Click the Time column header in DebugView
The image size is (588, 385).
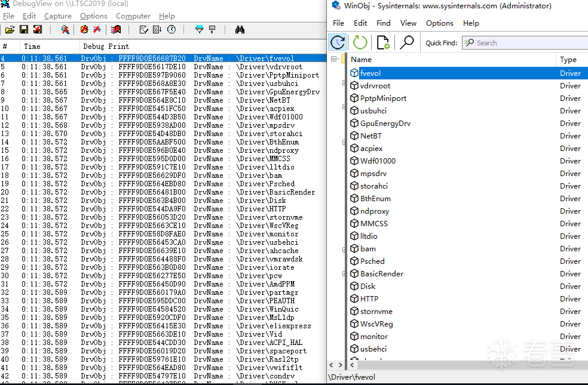(x=50, y=47)
